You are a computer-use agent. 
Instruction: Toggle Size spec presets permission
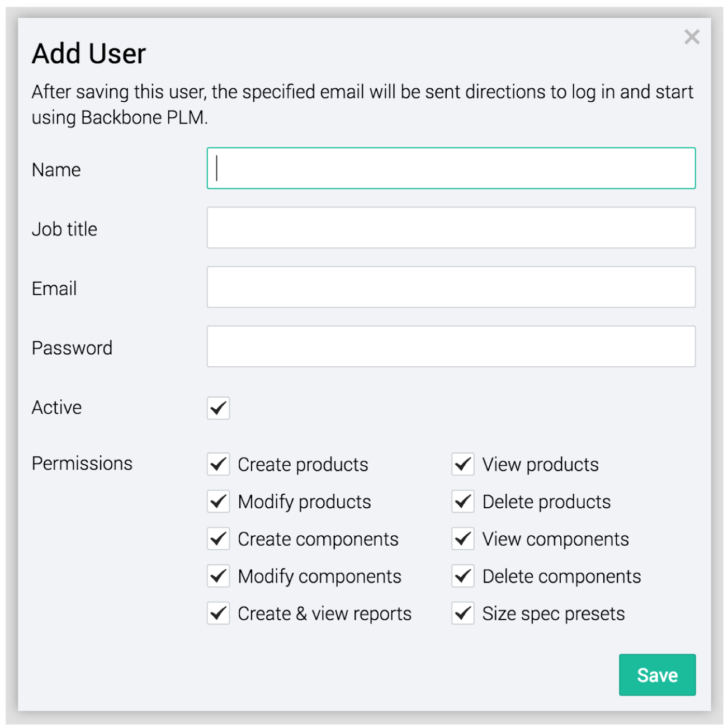463,613
